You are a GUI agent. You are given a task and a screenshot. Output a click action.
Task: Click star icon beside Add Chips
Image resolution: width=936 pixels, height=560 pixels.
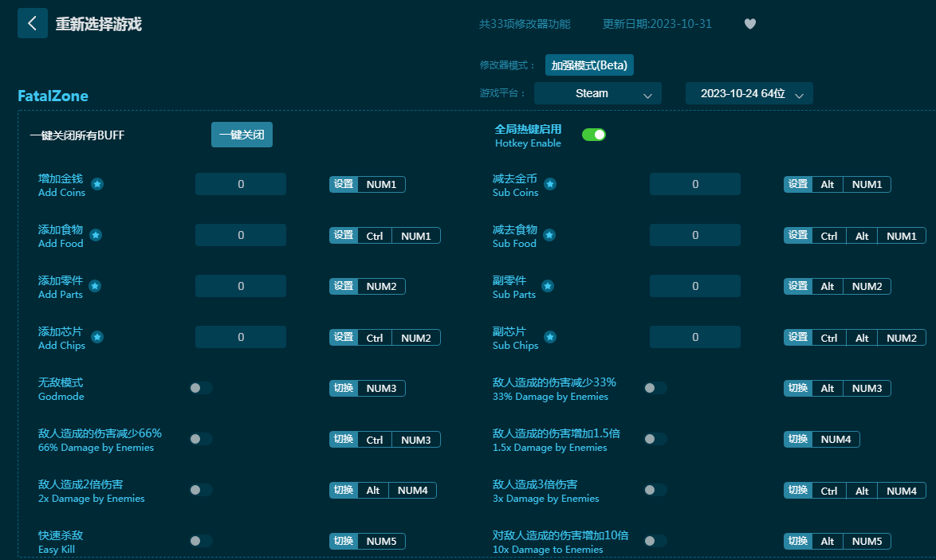tap(97, 337)
